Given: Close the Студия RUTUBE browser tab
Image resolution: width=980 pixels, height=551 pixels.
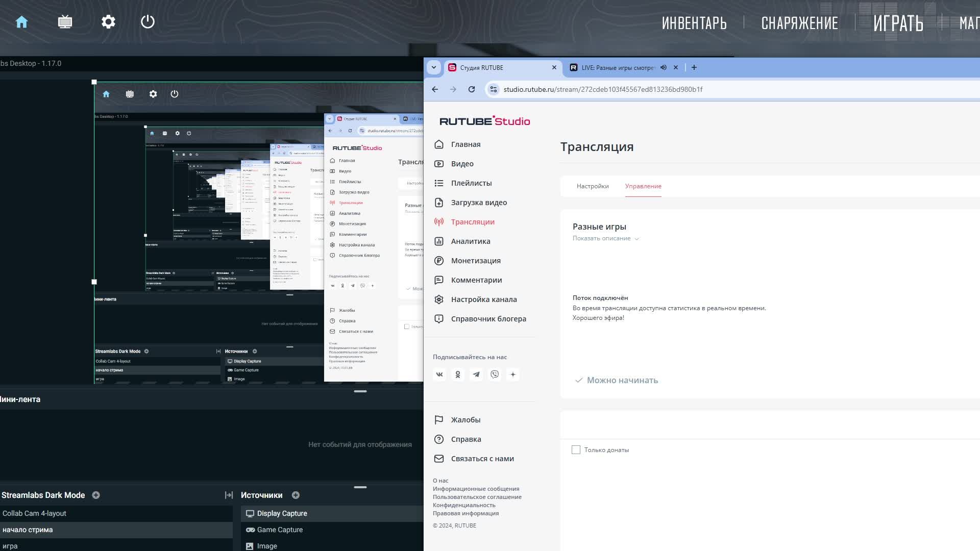Looking at the screenshot, I should [554, 67].
